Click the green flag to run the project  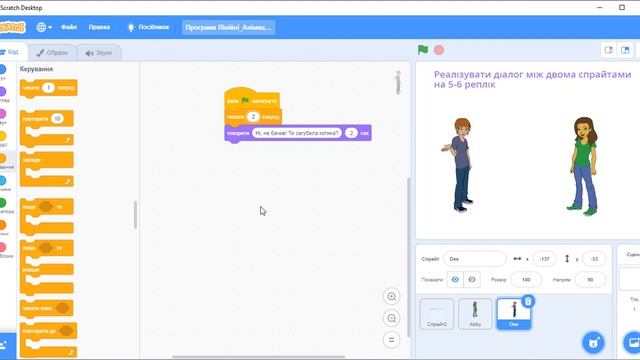pyautogui.click(x=423, y=50)
